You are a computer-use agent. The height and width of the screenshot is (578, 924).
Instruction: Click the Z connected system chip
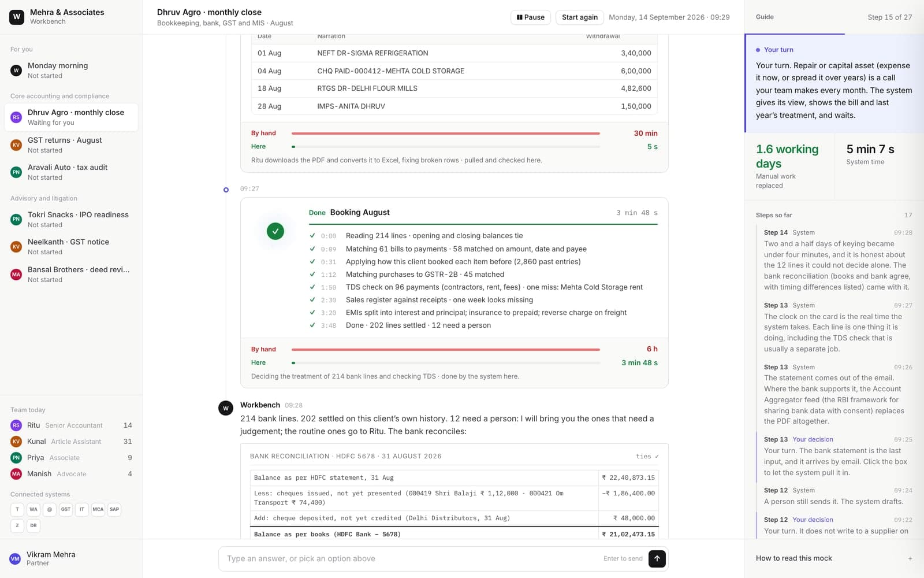pyautogui.click(x=17, y=525)
